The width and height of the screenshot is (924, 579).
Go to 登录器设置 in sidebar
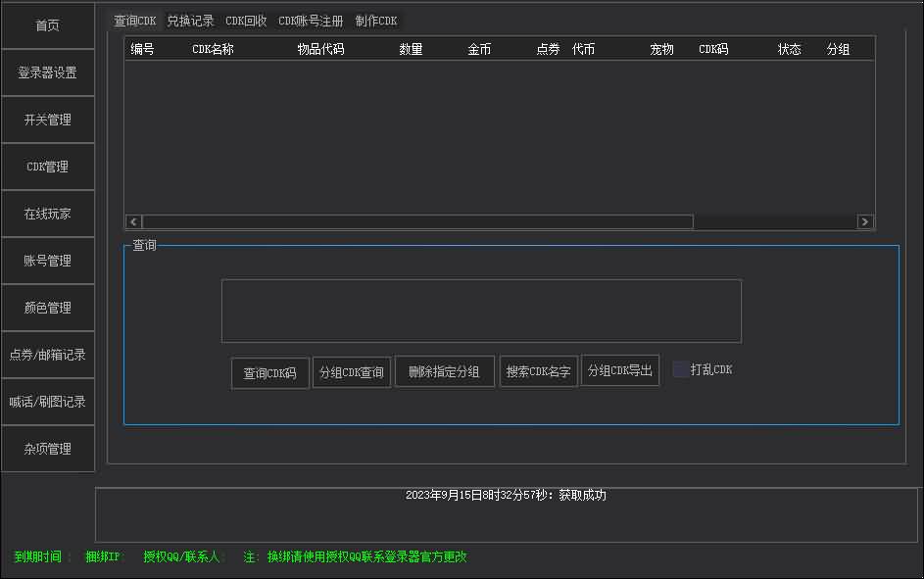[48, 72]
